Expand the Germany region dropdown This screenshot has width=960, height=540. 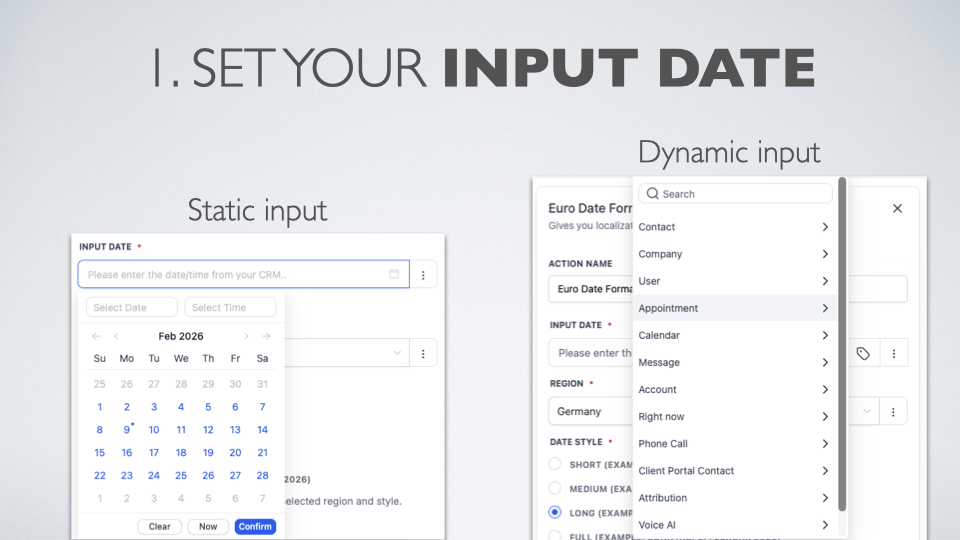tap(866, 411)
